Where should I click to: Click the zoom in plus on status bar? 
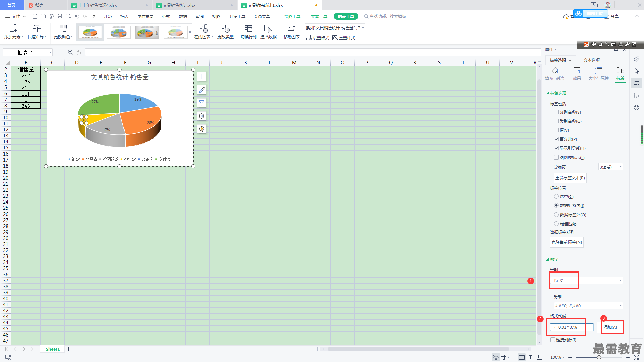(x=628, y=357)
